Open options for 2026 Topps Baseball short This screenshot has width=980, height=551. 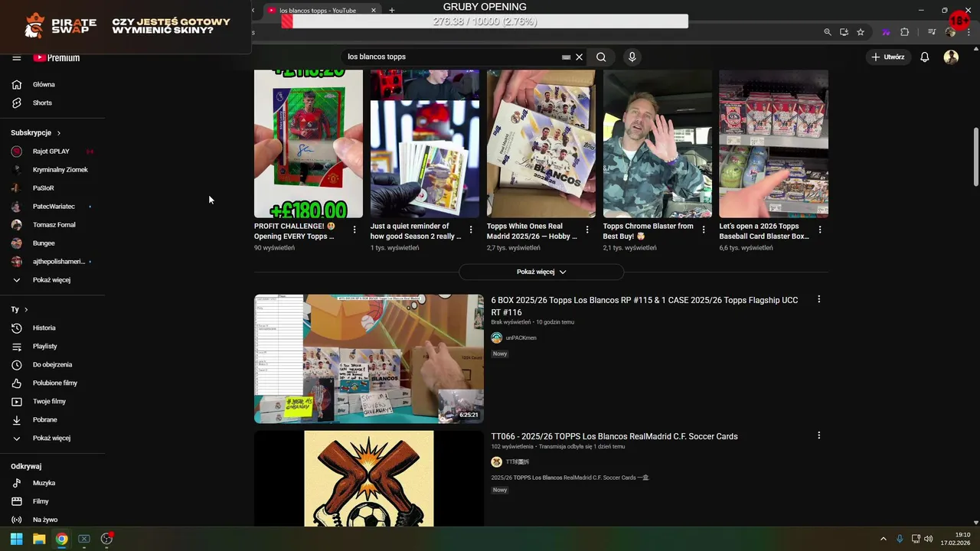pyautogui.click(x=820, y=230)
